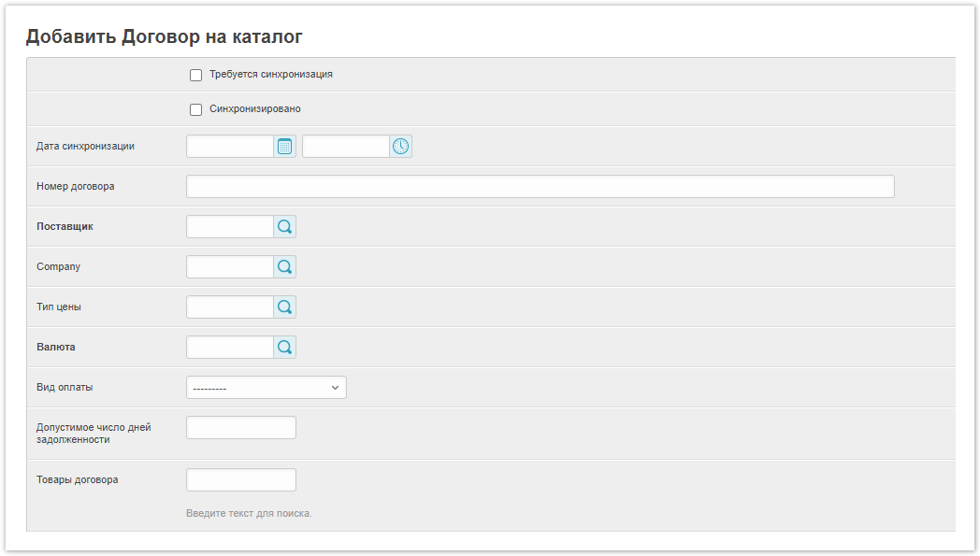The image size is (980, 556).
Task: Click the bold Поставщик field label
Action: pos(65,227)
